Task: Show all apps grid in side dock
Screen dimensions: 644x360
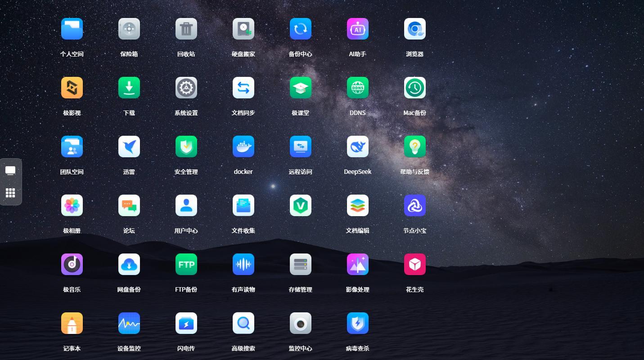Action: (10, 193)
